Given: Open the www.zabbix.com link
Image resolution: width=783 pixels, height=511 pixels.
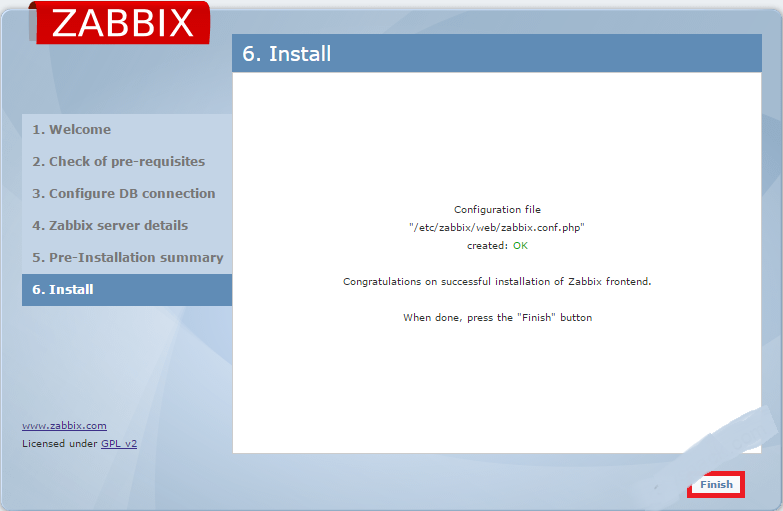Looking at the screenshot, I should [x=64, y=426].
